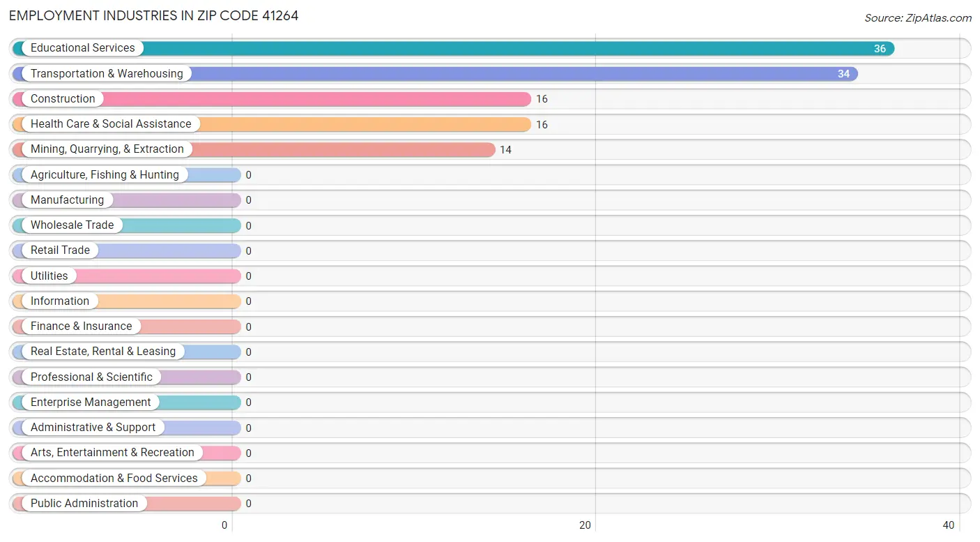Viewport: 980px width, 542px height.
Task: Click the 0 value next to Wholesale Trade
Action: pyautogui.click(x=248, y=226)
